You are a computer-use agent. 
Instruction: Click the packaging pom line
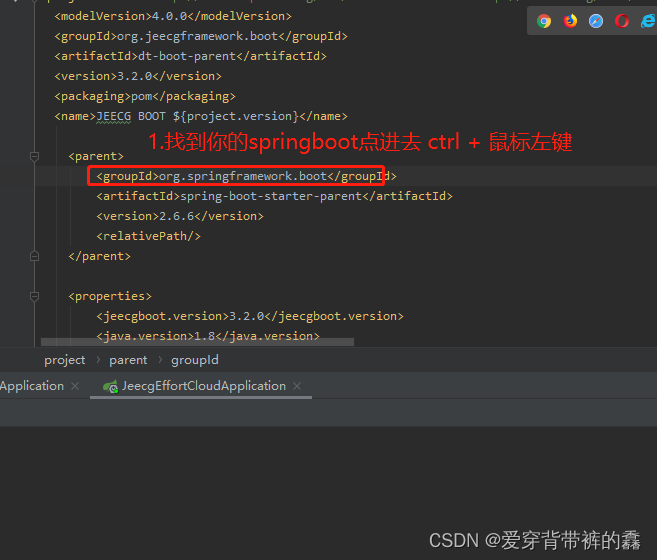point(145,96)
